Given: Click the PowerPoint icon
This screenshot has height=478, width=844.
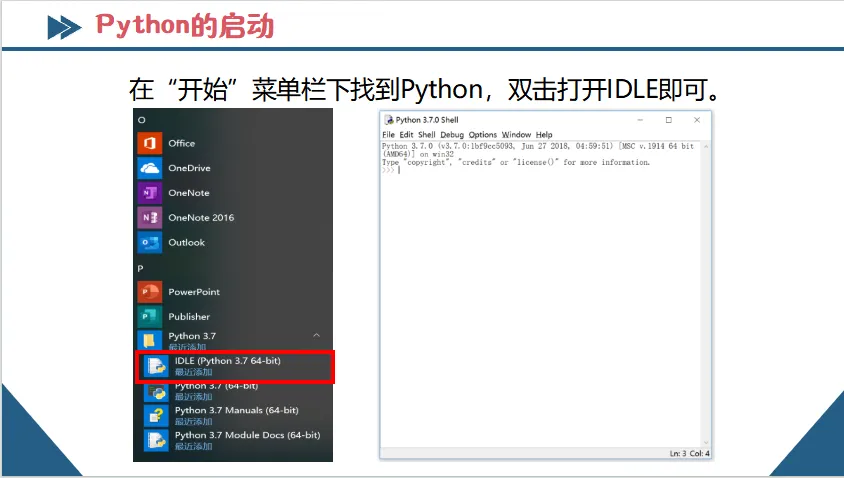Looking at the screenshot, I should [150, 292].
